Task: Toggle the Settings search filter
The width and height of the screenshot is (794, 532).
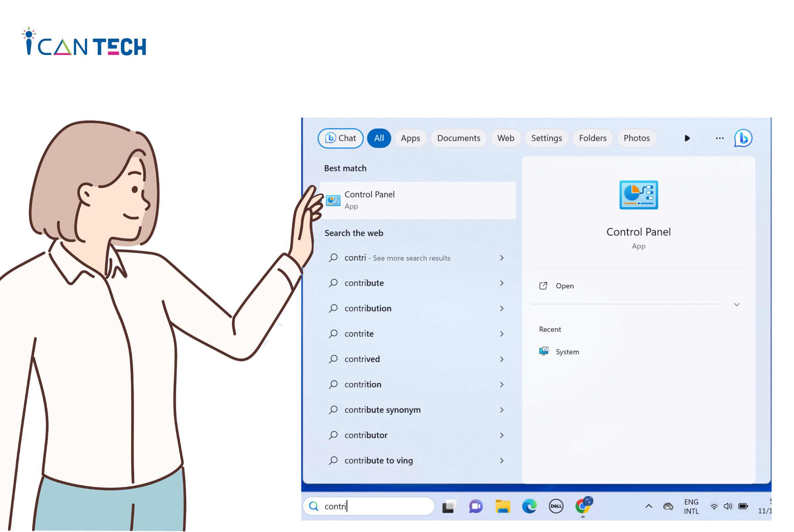Action: (546, 138)
